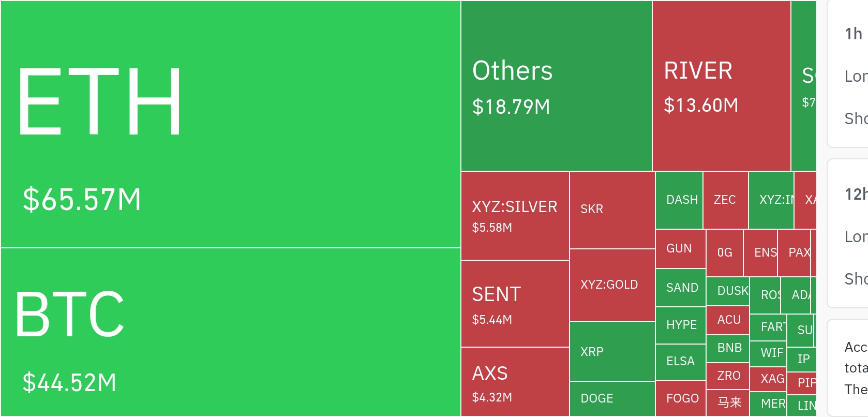
Task: Select the ELSA cell
Action: click(x=680, y=361)
